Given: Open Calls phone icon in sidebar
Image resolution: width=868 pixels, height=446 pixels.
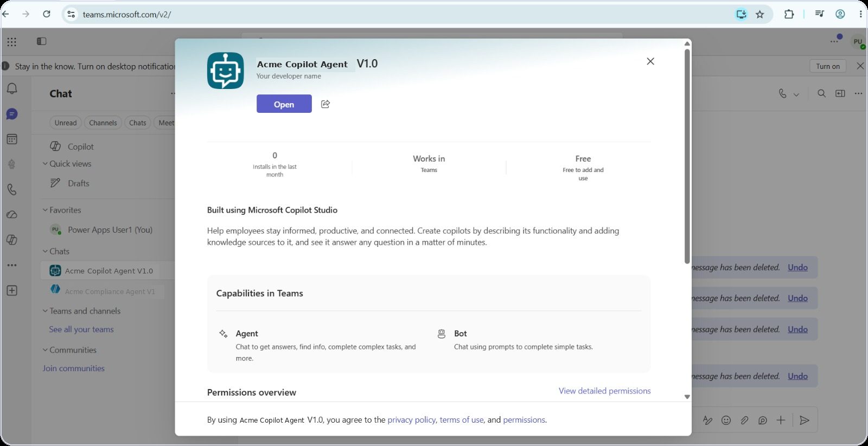Looking at the screenshot, I should coord(12,189).
